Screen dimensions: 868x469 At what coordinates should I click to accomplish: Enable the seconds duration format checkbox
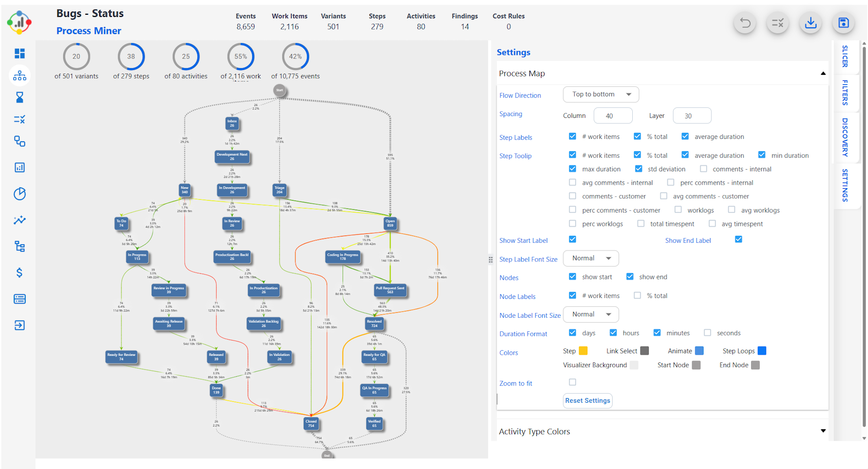click(x=707, y=332)
